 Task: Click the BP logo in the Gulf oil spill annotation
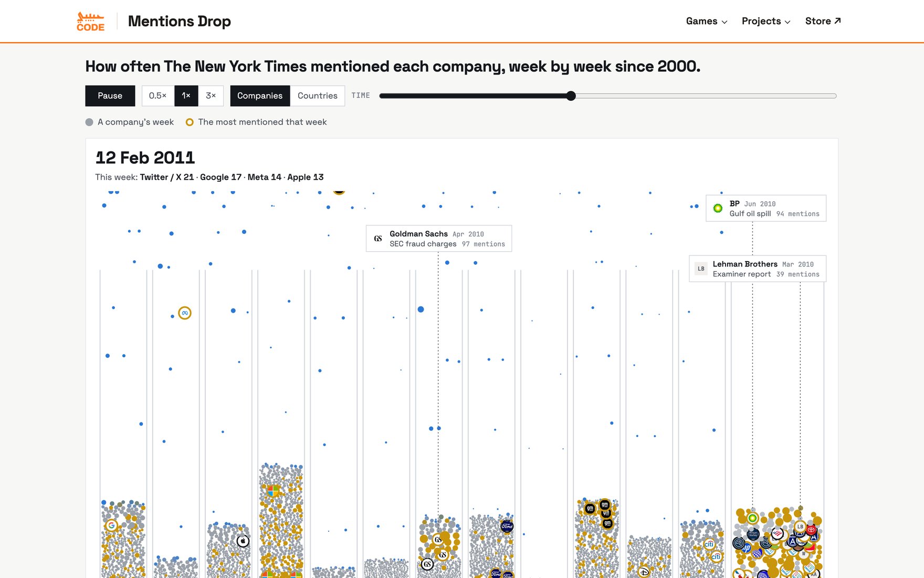718,209
